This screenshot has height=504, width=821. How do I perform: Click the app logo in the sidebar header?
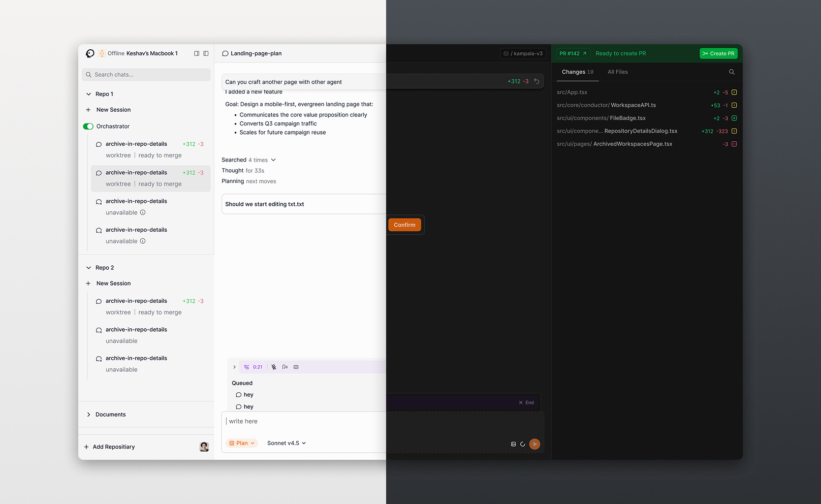(90, 53)
